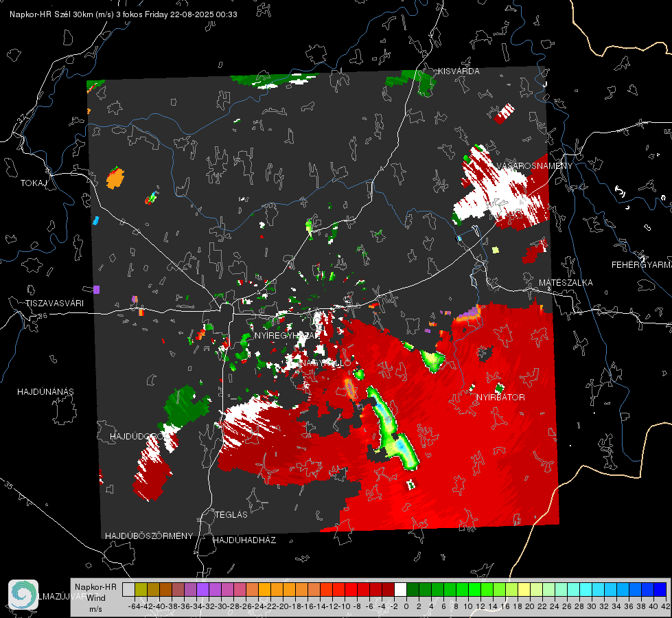672x618 pixels.
Task: Click the TÉGLÁS town label
Action: (231, 514)
